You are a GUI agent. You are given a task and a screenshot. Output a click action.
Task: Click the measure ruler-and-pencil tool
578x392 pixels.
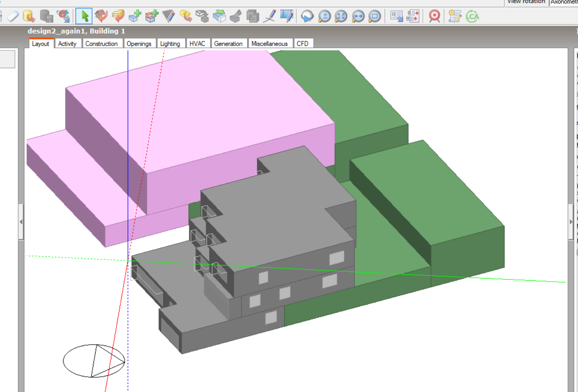(287, 17)
